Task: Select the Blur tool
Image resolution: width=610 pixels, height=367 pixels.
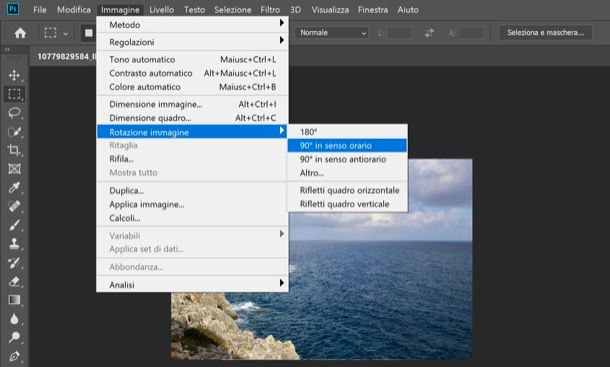Action: [x=14, y=319]
